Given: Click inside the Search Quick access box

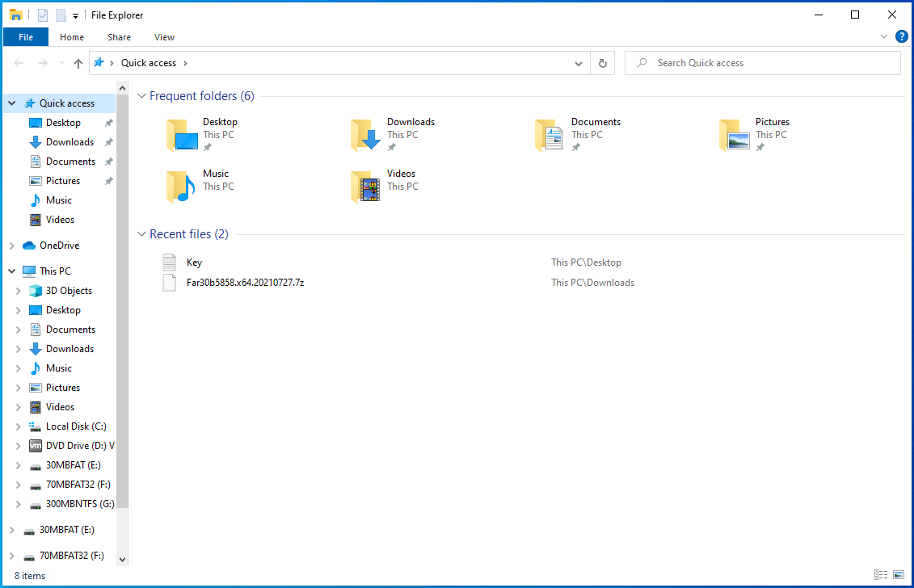Looking at the screenshot, I should pyautogui.click(x=762, y=62).
